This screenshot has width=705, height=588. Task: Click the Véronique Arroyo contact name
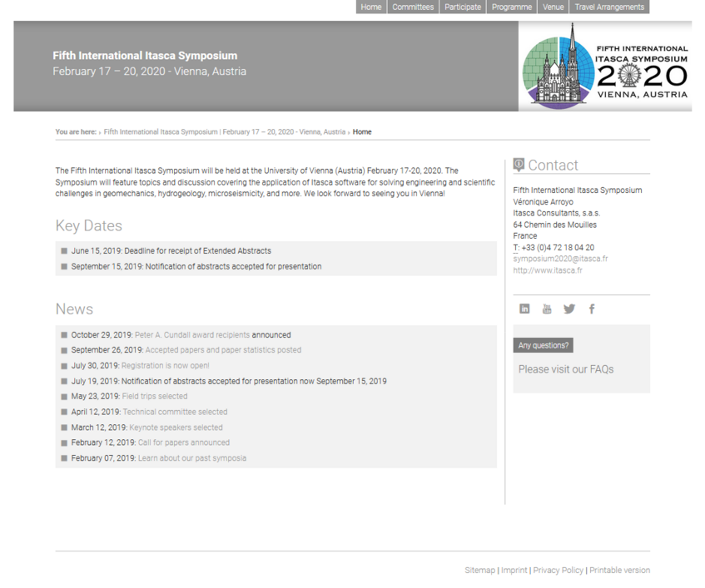tap(544, 202)
